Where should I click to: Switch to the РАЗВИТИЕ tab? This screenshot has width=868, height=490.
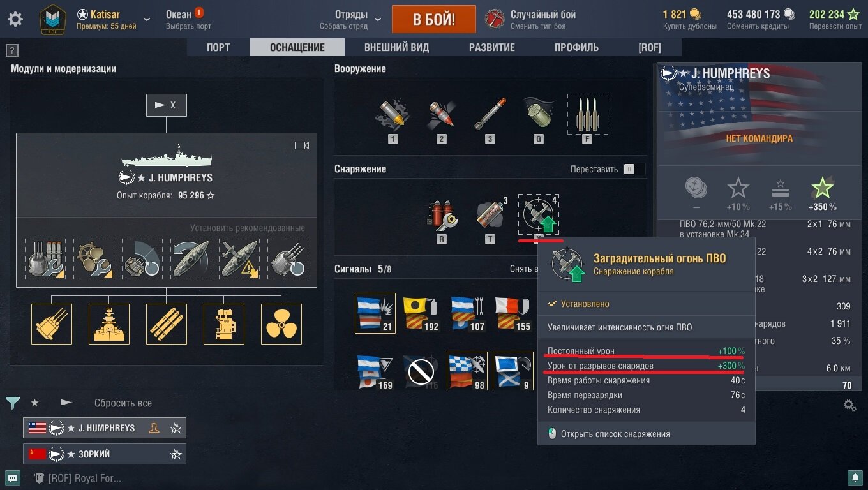tap(491, 47)
